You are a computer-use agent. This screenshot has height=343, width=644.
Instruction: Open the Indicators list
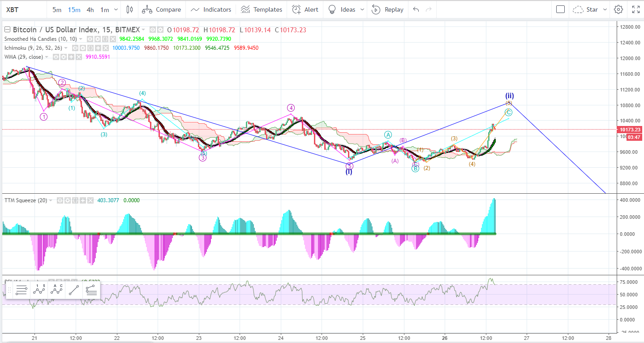pyautogui.click(x=211, y=9)
